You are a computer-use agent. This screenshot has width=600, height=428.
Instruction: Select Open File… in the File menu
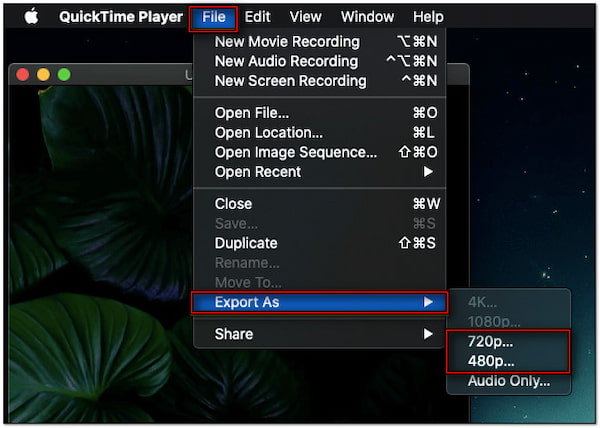point(320,113)
